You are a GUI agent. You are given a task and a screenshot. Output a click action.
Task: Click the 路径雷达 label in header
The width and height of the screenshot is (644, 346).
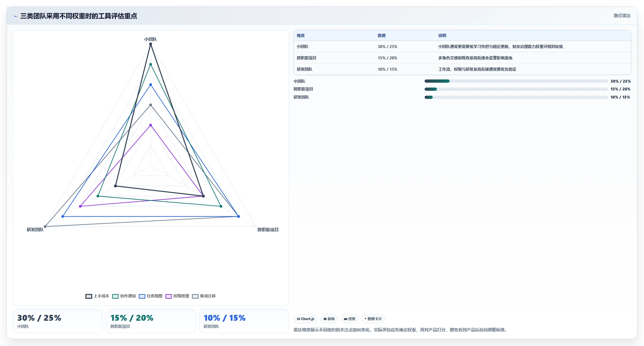coord(622,16)
